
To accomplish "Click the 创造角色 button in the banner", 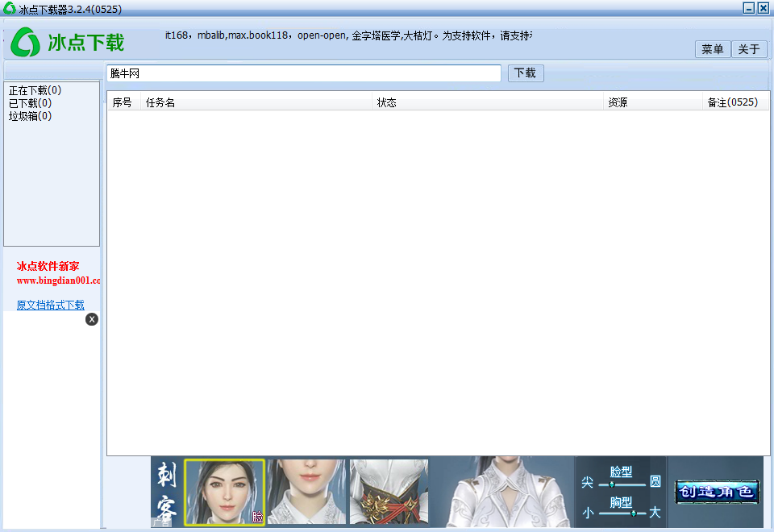I will pyautogui.click(x=716, y=492).
